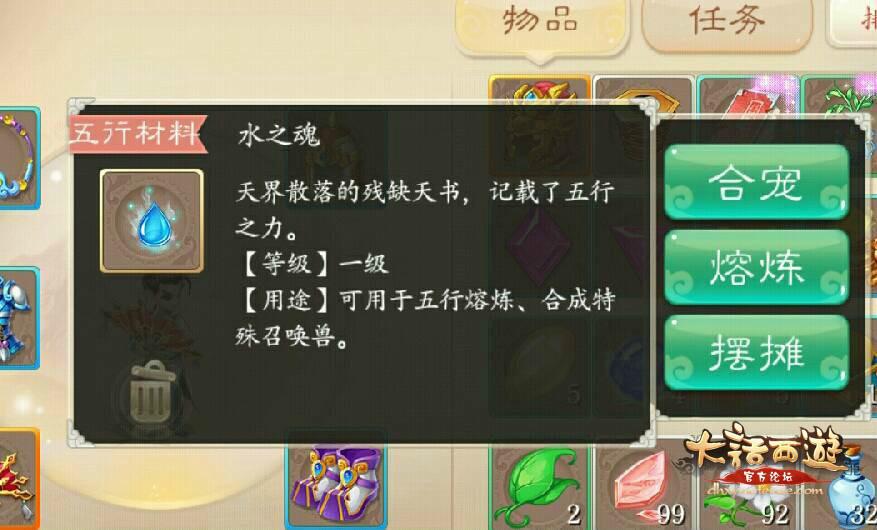
Task: Open the 物品 items tab
Action: (541, 23)
